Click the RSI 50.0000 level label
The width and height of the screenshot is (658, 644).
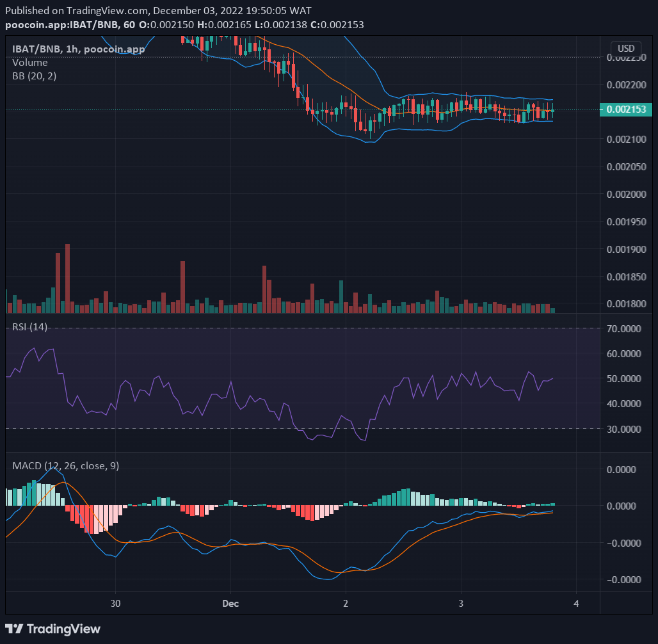coord(623,379)
